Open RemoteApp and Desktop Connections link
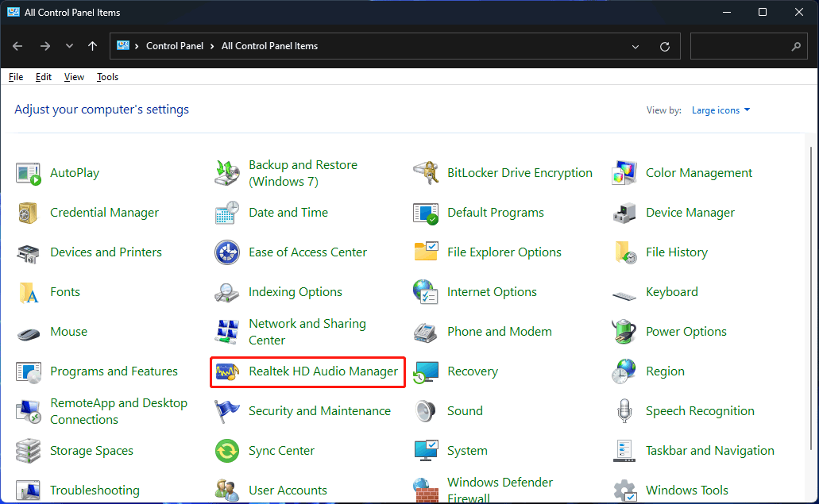The height and width of the screenshot is (504, 819). point(118,411)
